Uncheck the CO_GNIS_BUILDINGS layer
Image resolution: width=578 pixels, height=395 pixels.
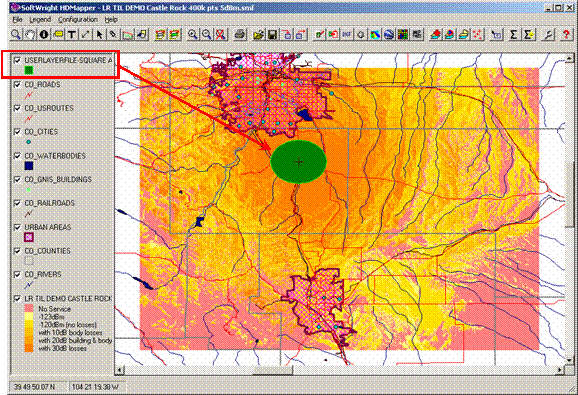pos(17,179)
